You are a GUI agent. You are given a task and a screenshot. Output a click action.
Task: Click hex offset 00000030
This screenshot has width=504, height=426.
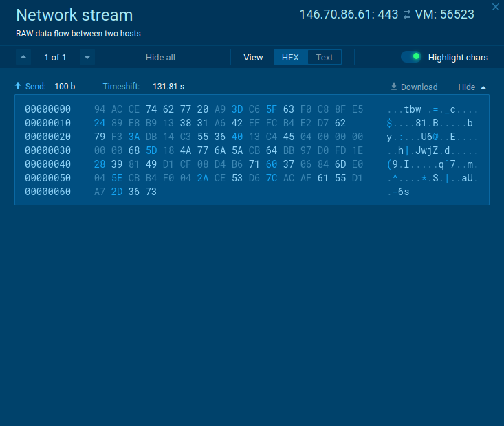[x=47, y=150]
